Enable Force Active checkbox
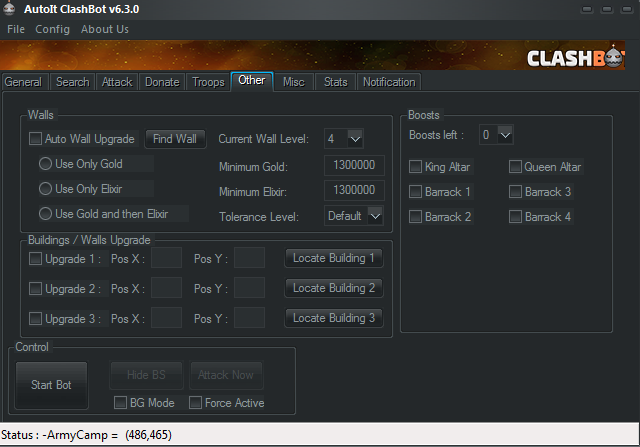640x447 pixels. 196,403
